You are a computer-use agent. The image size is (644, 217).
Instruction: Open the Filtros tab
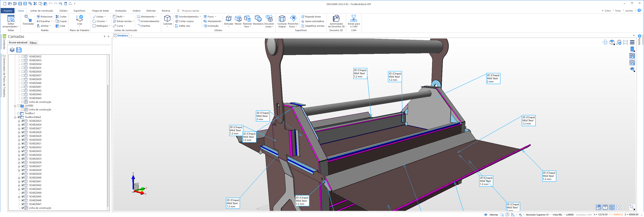point(33,43)
